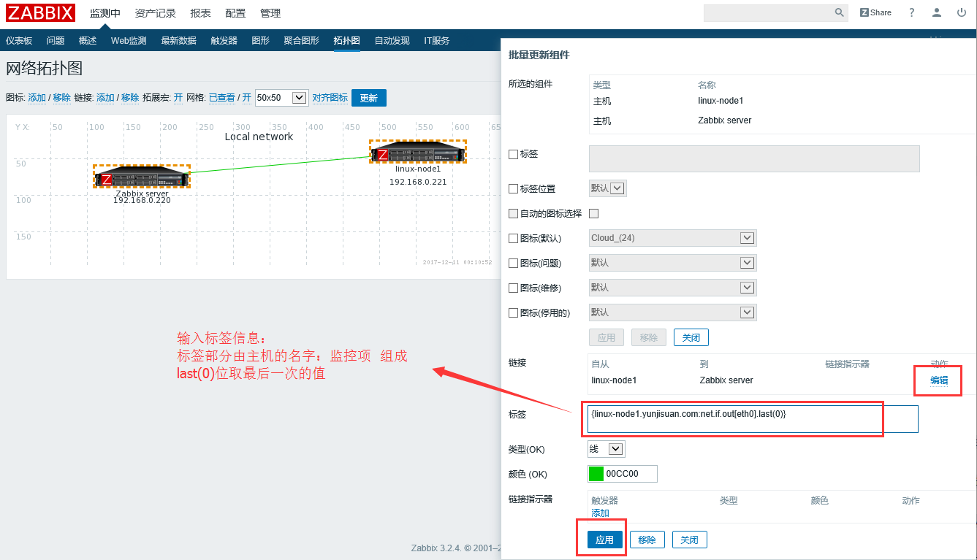Select the Zabbix server host icon

[142, 176]
